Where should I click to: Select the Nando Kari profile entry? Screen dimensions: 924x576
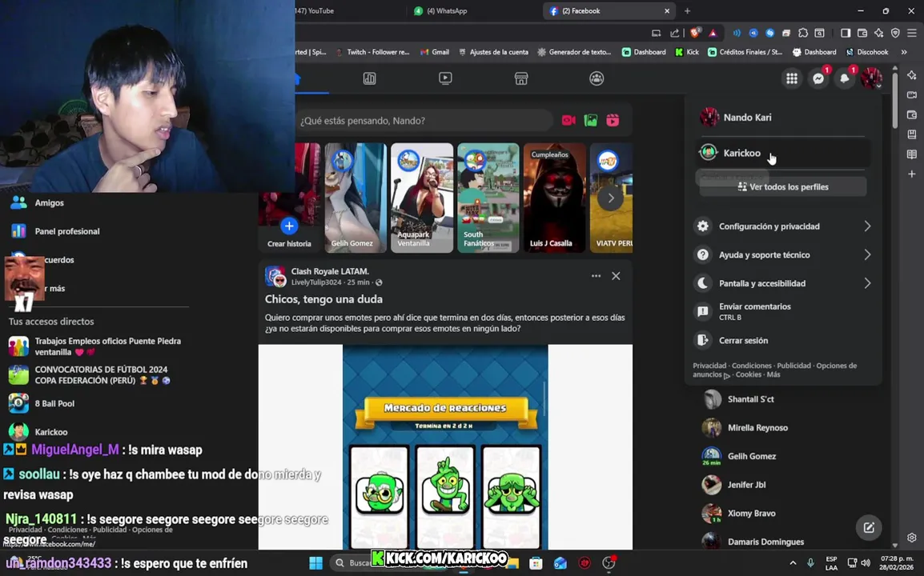(x=784, y=118)
